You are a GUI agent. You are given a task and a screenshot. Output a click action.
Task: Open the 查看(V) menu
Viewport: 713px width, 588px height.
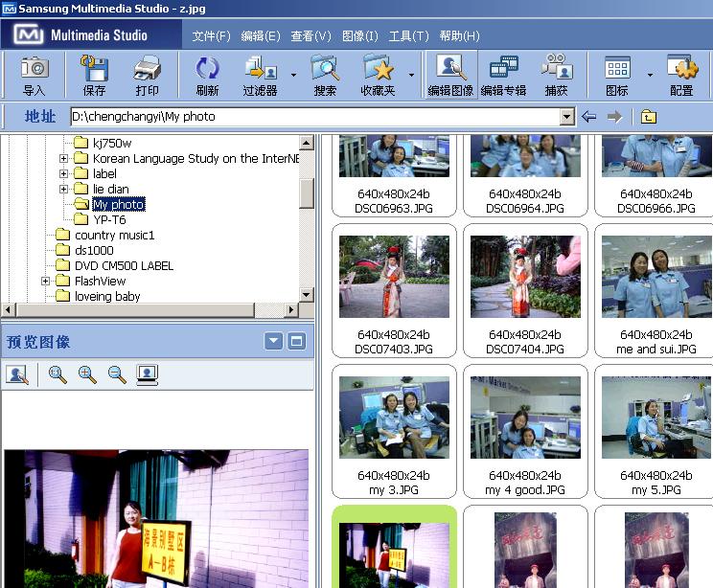(x=311, y=35)
